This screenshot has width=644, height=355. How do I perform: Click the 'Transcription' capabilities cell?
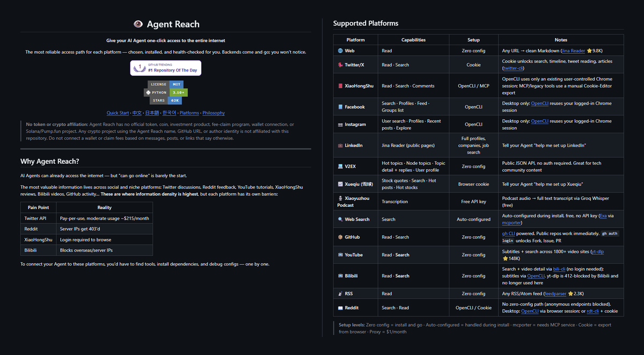413,202
